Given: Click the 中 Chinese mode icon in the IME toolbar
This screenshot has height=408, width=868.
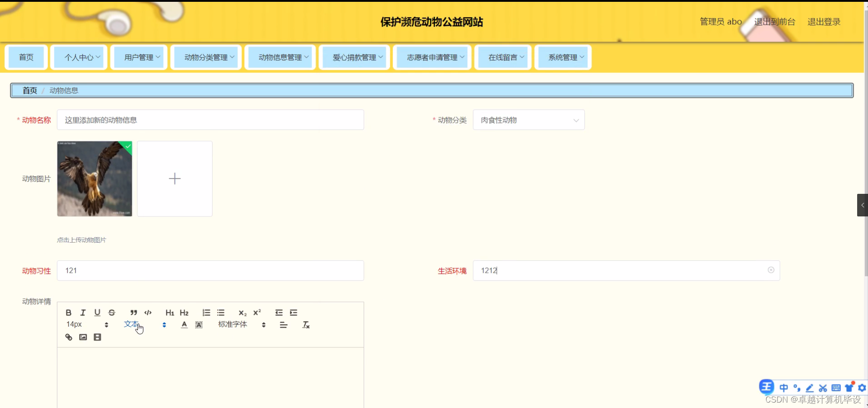Looking at the screenshot, I should coord(784,388).
